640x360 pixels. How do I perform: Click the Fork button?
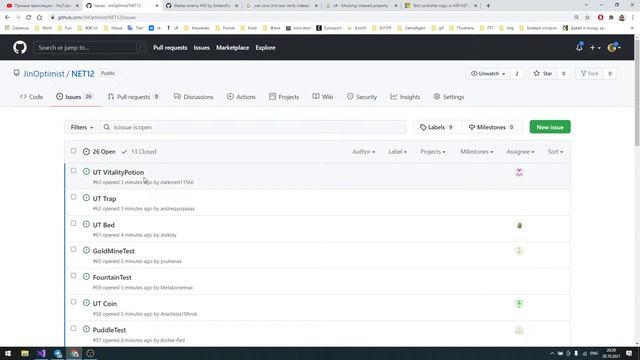coord(589,73)
